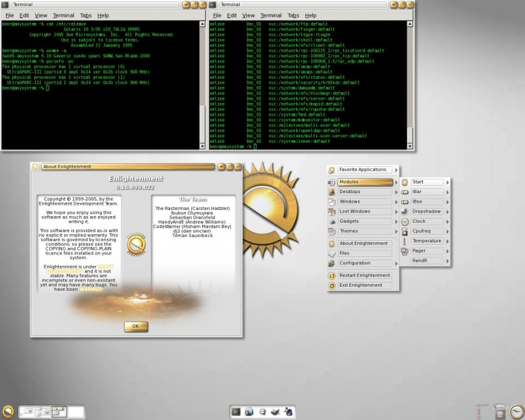
Task: Click OK in the About Enlightenment dialog
Action: pyautogui.click(x=135, y=326)
